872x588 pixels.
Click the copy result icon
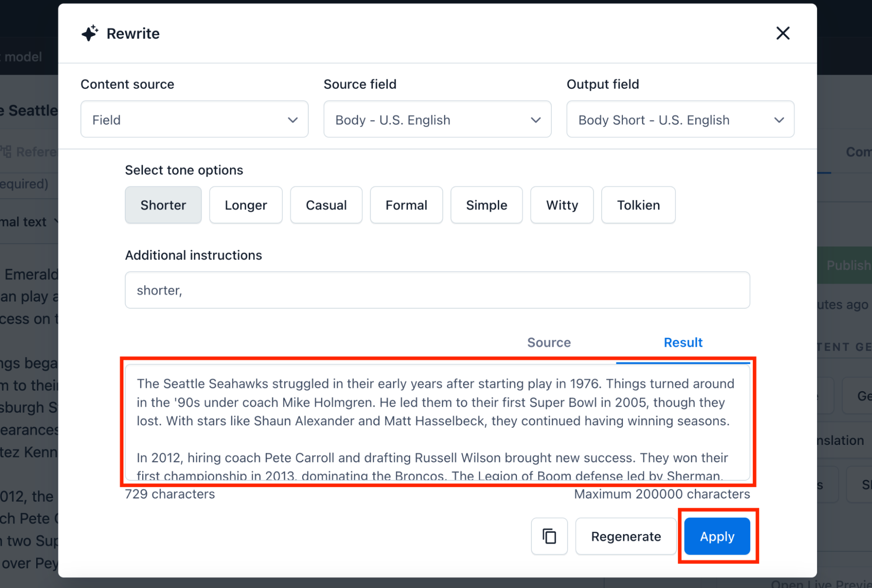pos(549,536)
